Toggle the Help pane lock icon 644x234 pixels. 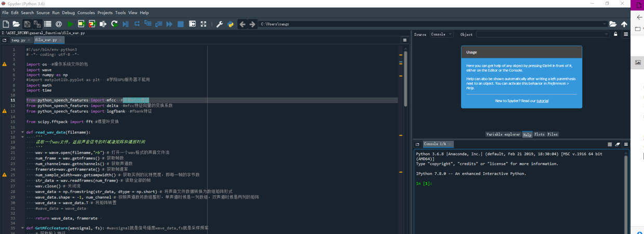615,34
